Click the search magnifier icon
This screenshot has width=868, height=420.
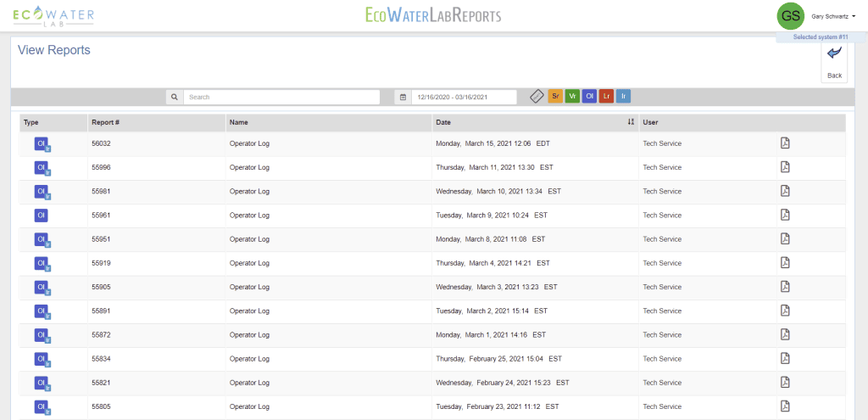point(175,97)
